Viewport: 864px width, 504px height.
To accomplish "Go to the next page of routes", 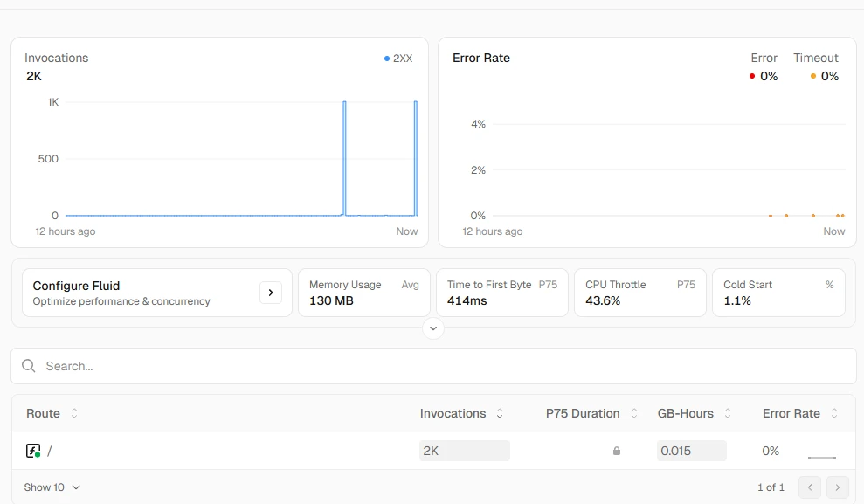I will coord(838,487).
